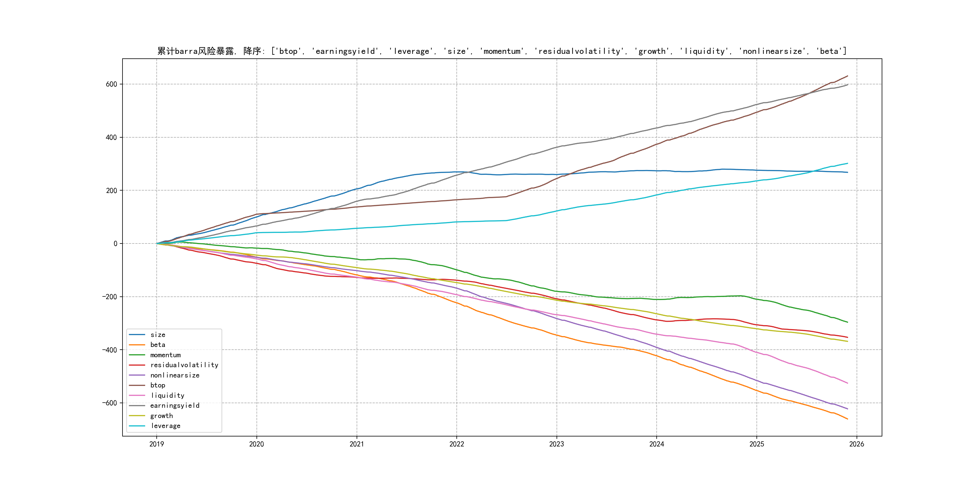Viewport: 980px width, 490px height.
Task: Click the cyan leverage legend swatch
Action: coord(137,426)
